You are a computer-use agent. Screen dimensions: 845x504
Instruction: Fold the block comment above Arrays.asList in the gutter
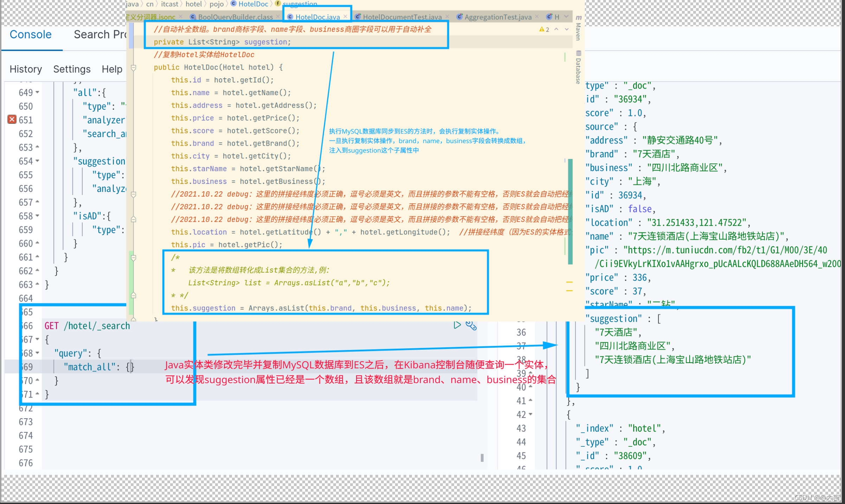coord(134,258)
